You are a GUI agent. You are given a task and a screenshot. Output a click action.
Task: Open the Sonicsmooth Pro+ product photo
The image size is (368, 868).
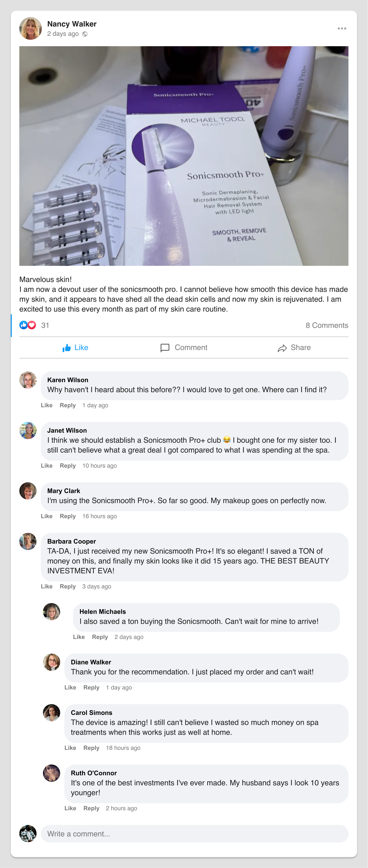pos(184,156)
